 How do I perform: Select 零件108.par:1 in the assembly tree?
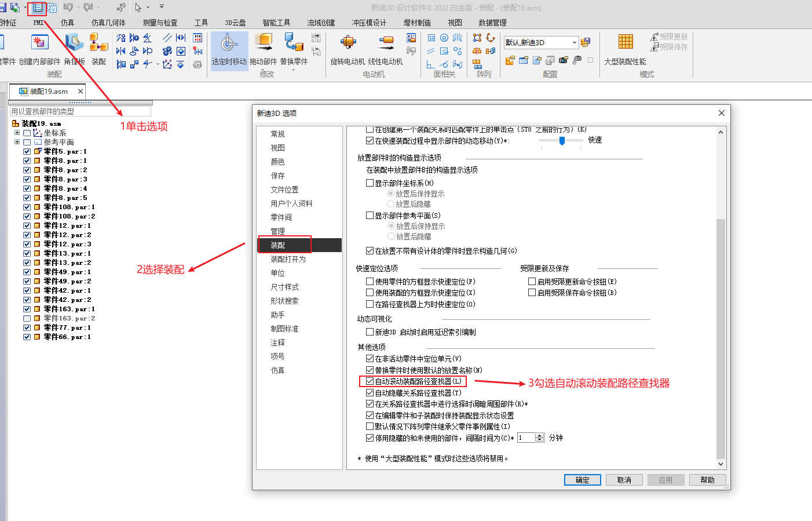(x=69, y=207)
